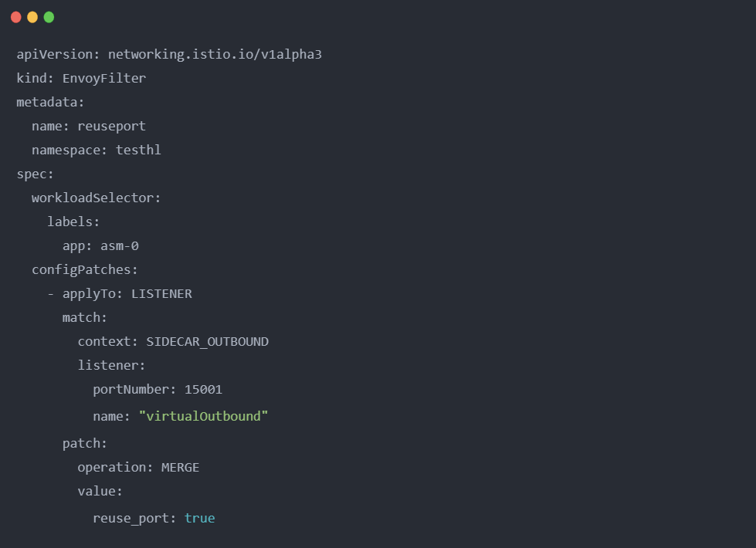This screenshot has width=756, height=548.
Task: Click the testhl namespace value
Action: pos(138,150)
